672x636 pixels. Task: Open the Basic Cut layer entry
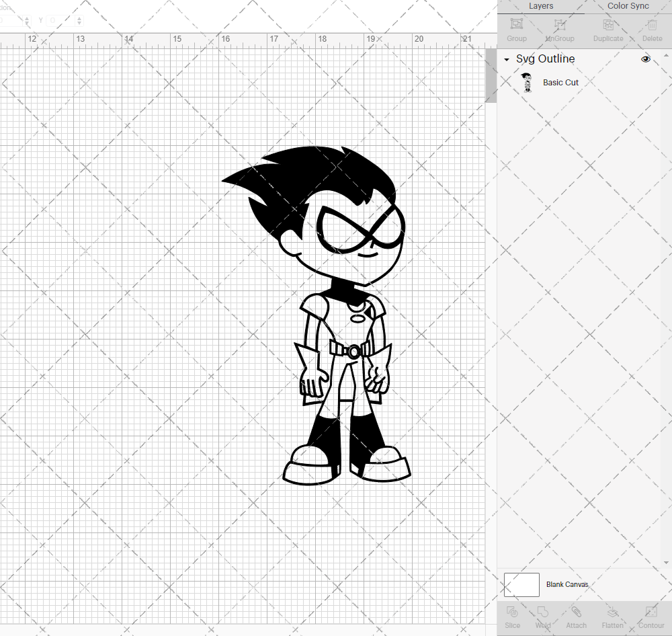pyautogui.click(x=560, y=82)
